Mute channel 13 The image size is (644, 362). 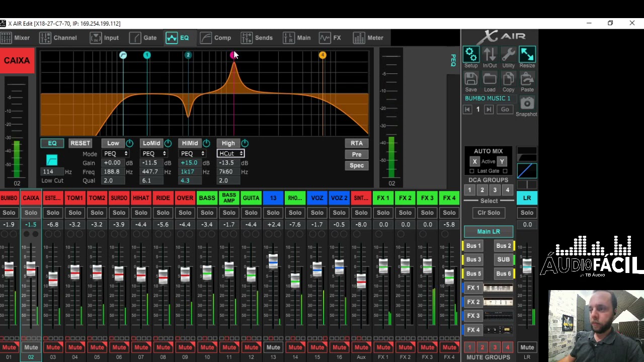coord(273,347)
